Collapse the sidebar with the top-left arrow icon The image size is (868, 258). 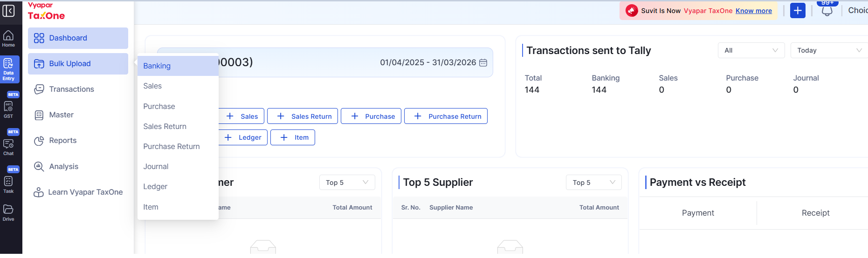8,11
